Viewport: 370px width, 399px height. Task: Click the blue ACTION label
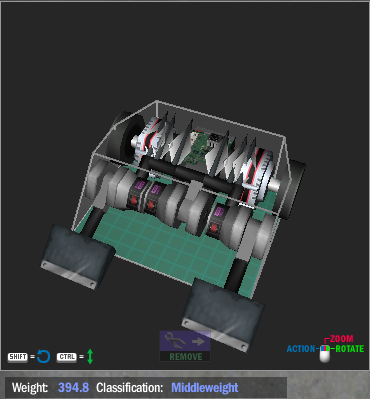301,349
